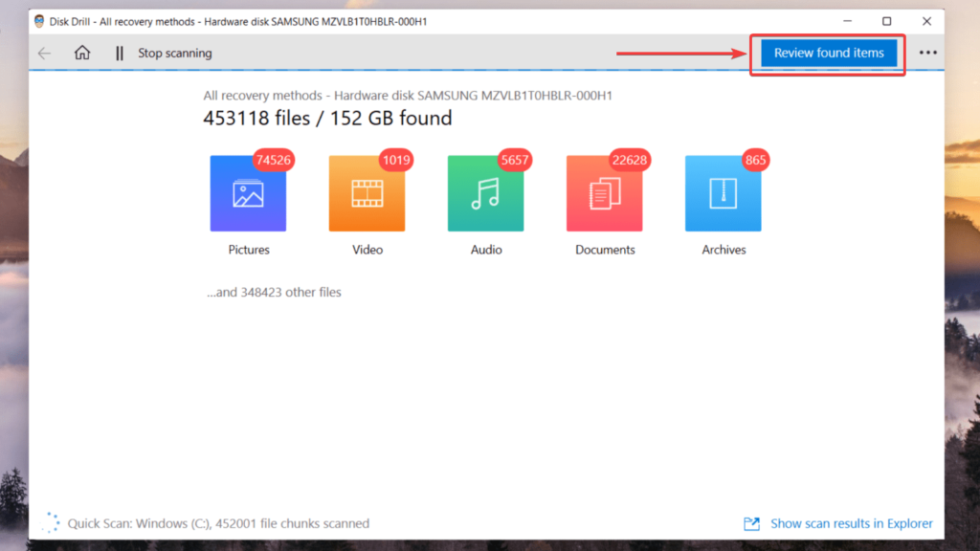Click the Review found items button
The width and height of the screenshot is (980, 551).
[x=827, y=53]
